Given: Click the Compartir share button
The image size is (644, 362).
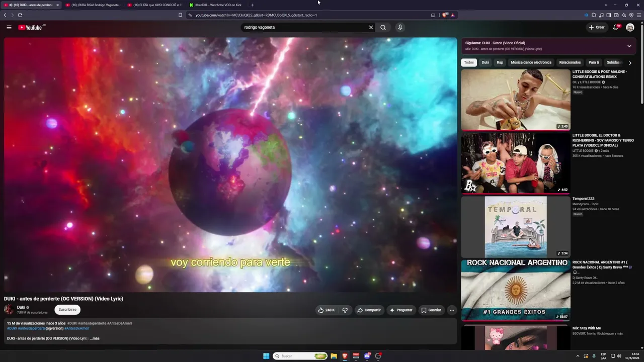Looking at the screenshot, I should 369,310.
